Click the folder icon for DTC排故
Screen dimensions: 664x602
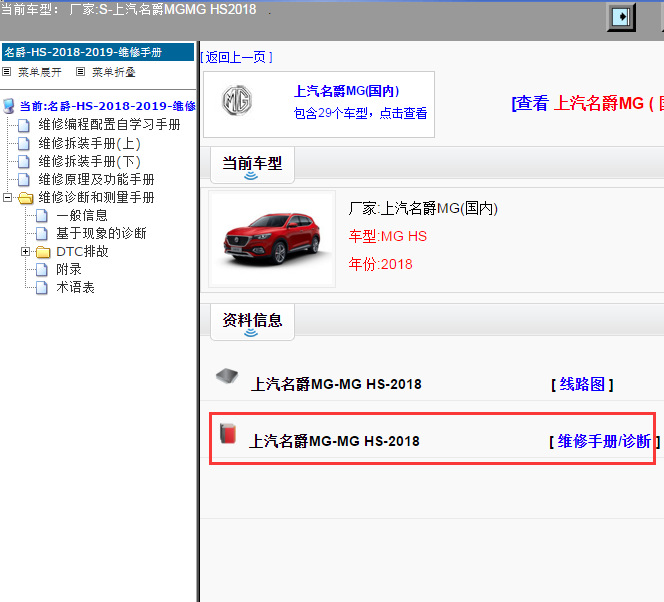coord(43,252)
